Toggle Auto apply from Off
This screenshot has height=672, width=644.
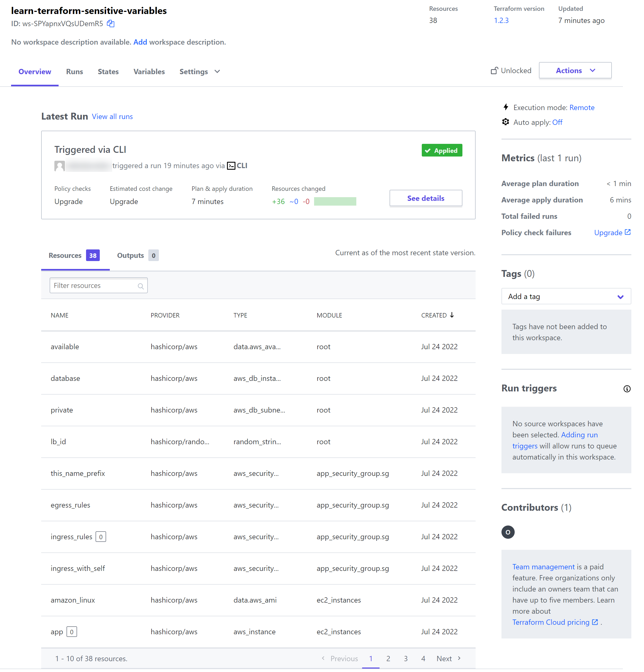click(x=557, y=122)
